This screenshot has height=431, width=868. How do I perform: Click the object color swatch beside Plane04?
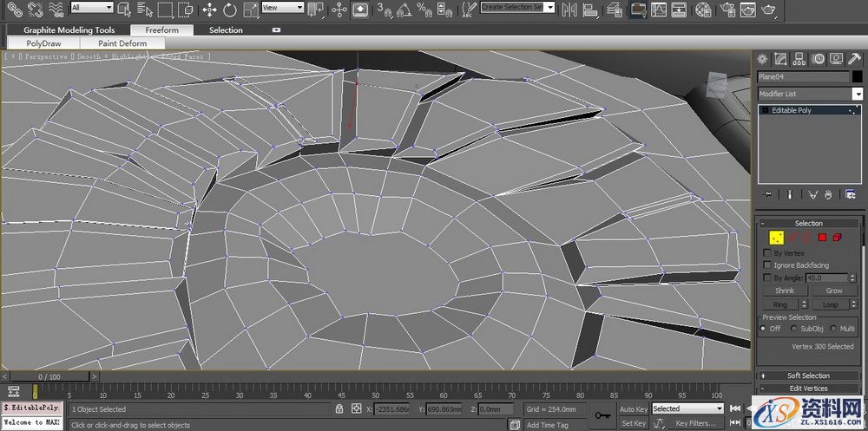pyautogui.click(x=857, y=77)
